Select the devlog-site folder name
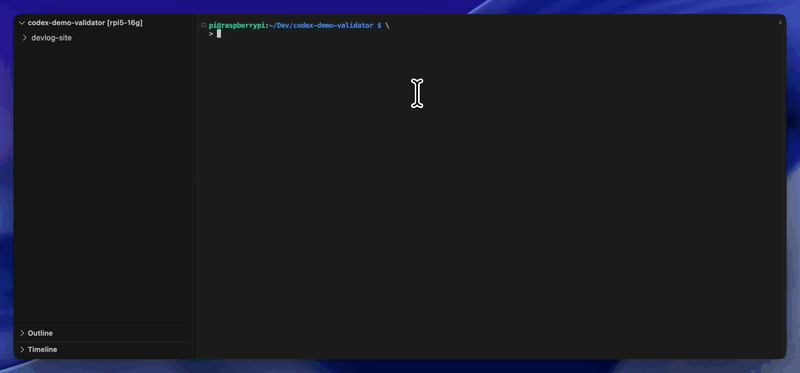The image size is (800, 373). point(52,38)
